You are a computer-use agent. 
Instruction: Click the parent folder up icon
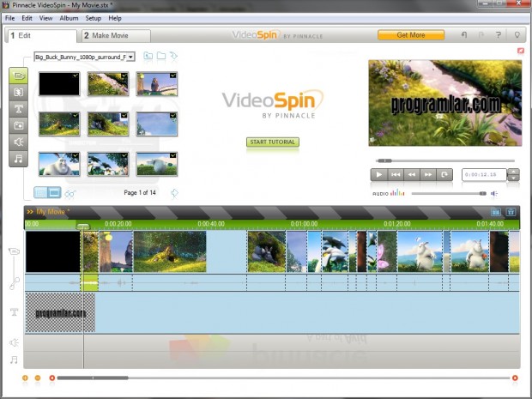pos(148,56)
